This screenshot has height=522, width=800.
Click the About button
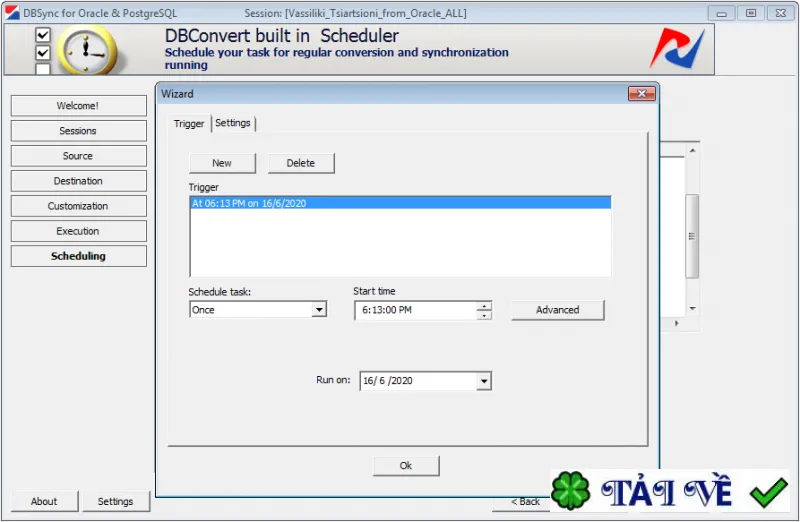[x=44, y=501]
